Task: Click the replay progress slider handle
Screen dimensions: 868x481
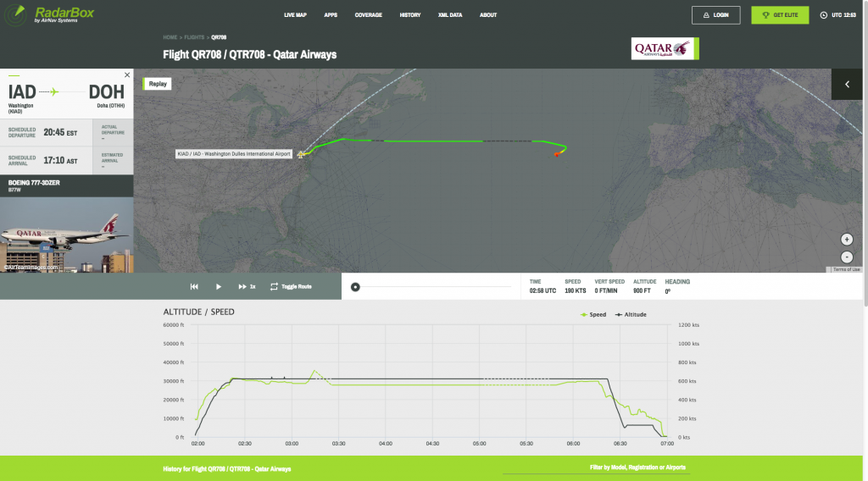Action: click(355, 287)
